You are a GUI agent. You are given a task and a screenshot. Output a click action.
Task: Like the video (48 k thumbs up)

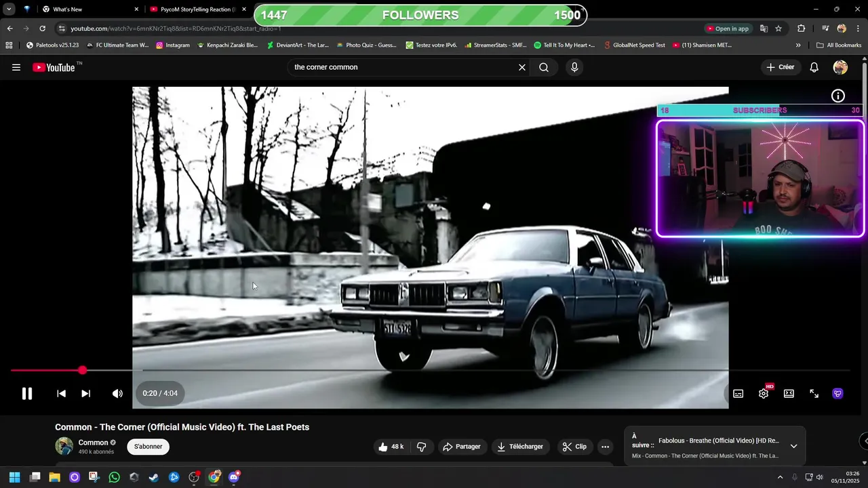tap(391, 447)
